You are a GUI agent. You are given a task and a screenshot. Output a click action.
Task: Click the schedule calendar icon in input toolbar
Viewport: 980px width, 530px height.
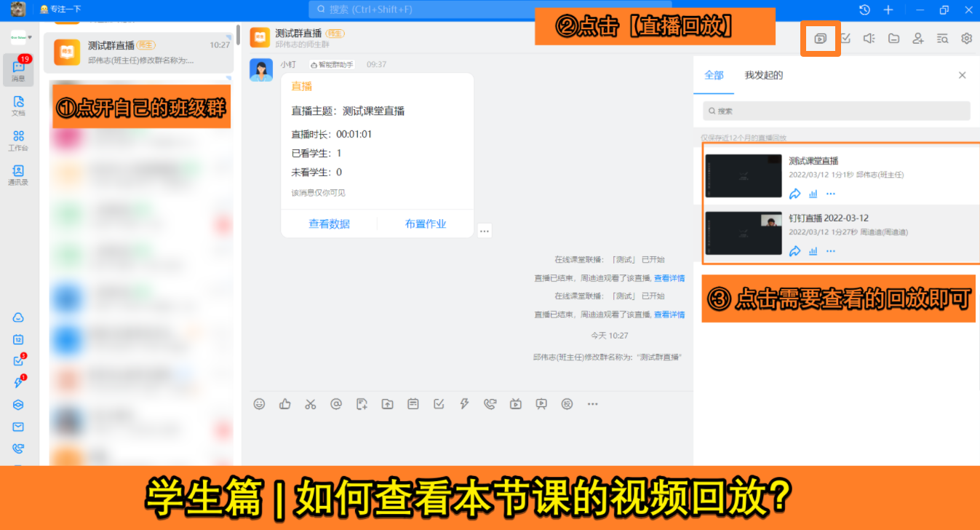[x=413, y=404]
